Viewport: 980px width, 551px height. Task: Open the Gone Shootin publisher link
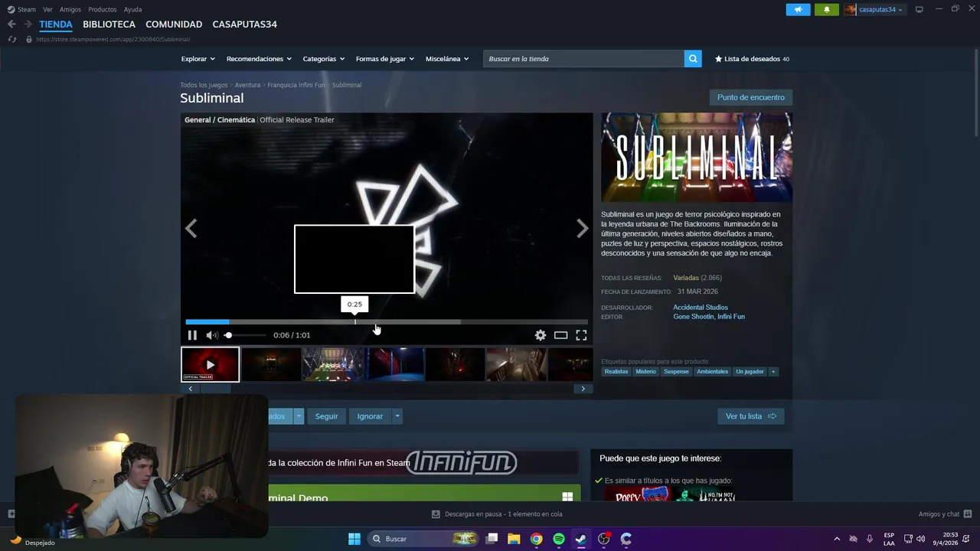pyautogui.click(x=692, y=317)
